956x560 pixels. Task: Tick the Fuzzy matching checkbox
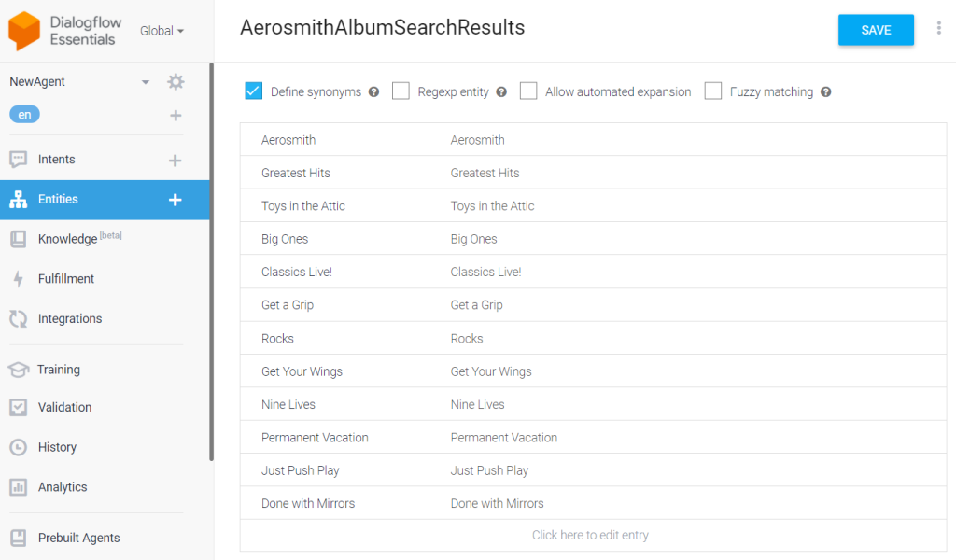(712, 91)
